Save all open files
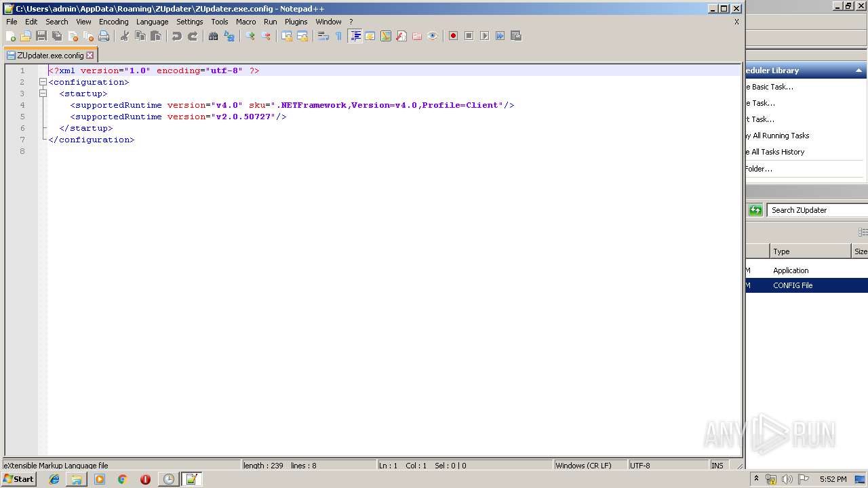The width and height of the screenshot is (868, 488). coord(57,36)
